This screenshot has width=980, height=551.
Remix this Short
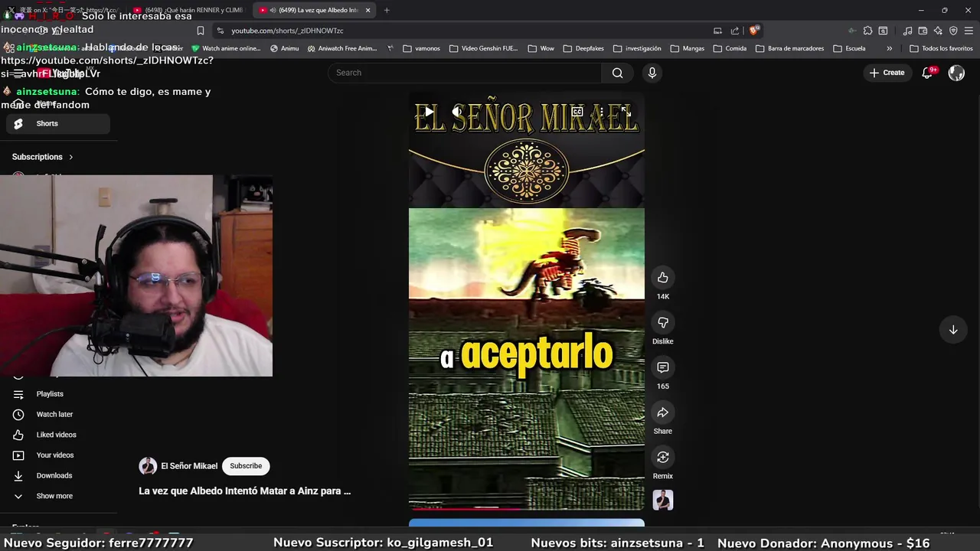click(663, 457)
